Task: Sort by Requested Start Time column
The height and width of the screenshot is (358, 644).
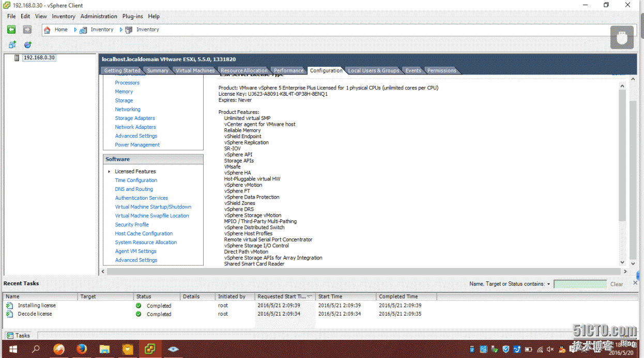Action: pos(285,296)
